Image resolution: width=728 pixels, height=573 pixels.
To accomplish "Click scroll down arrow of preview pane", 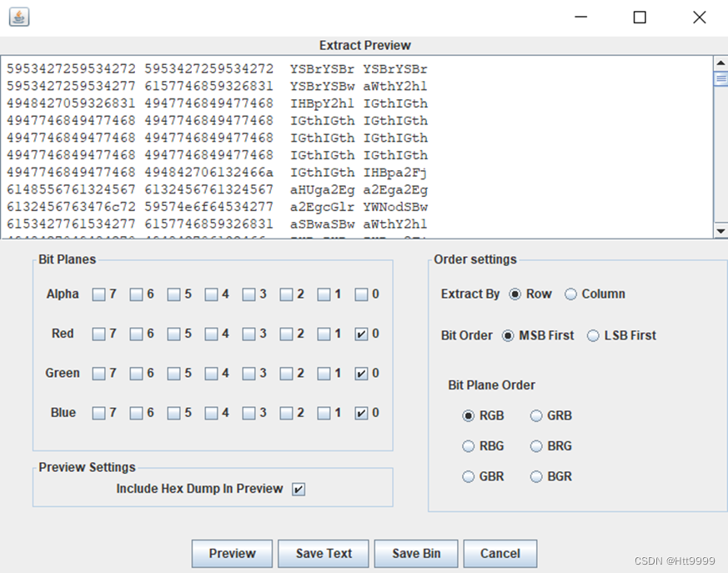I will (720, 230).
